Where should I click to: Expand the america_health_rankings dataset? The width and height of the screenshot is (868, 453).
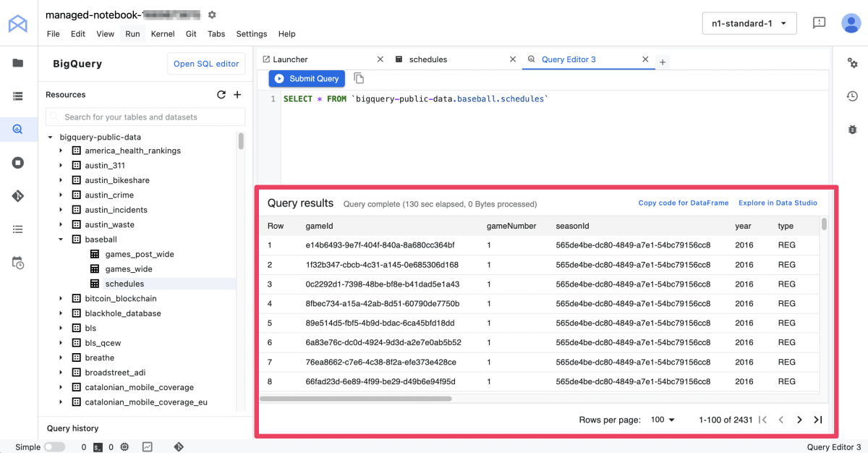tap(61, 151)
